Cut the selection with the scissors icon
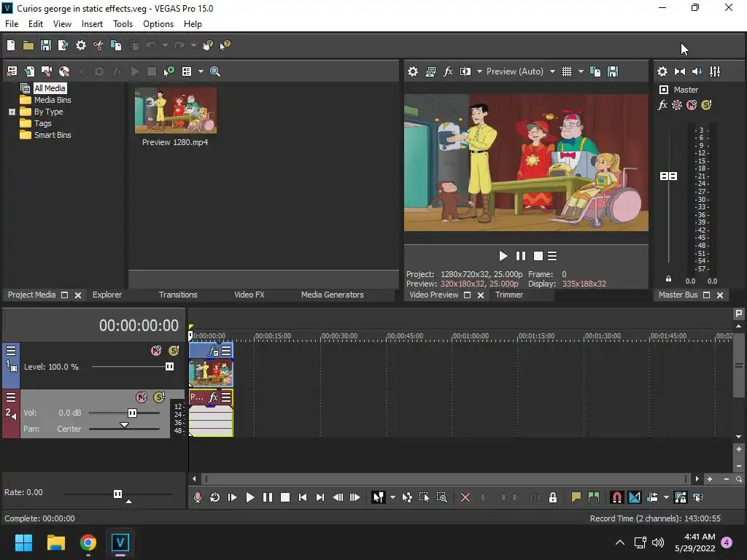This screenshot has width=747, height=560. click(x=98, y=45)
